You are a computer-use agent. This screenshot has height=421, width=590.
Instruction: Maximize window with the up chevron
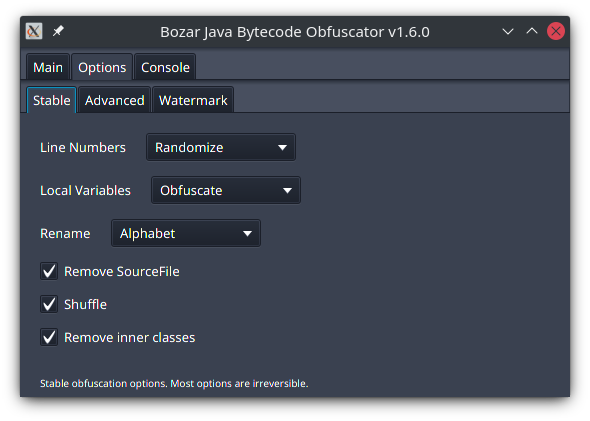[x=532, y=31]
